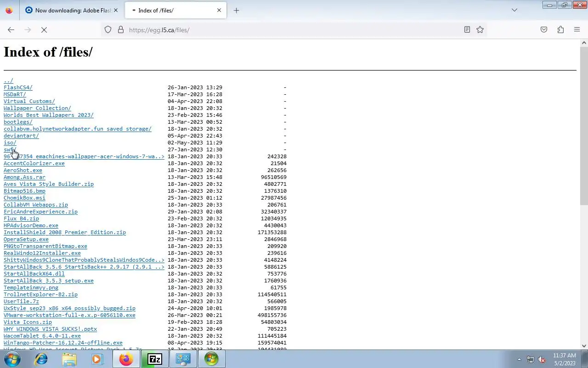Launch Internet Explorer from taskbar
Viewport: 588px width, 368px height.
(x=41, y=359)
